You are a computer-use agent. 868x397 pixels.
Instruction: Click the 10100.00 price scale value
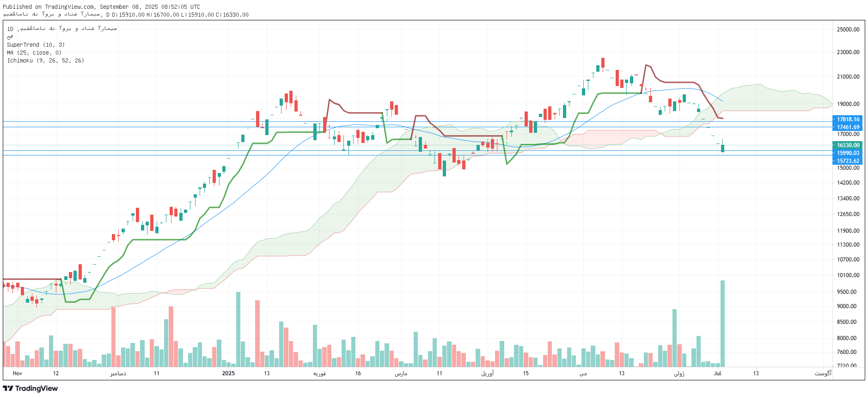[848, 275]
